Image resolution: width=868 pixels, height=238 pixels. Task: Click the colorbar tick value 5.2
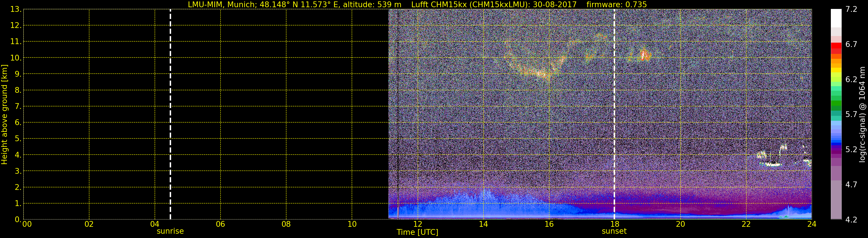[x=851, y=149]
